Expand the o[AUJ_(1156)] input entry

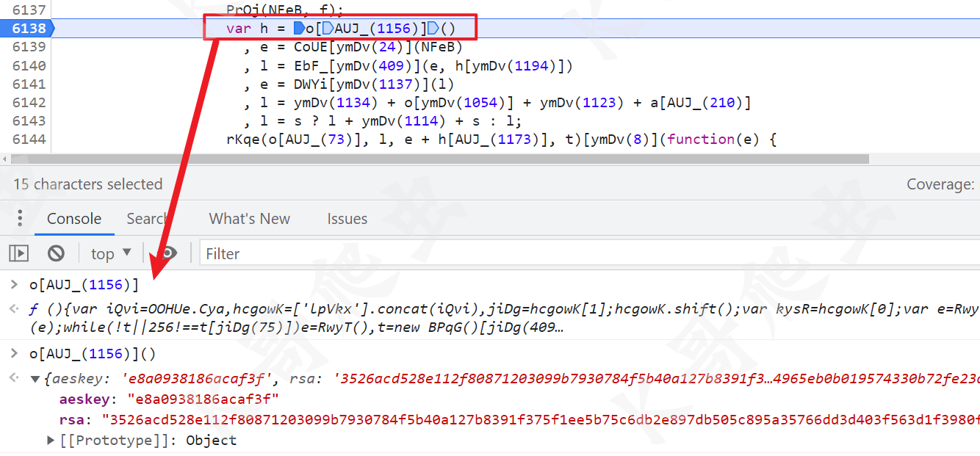(x=14, y=285)
